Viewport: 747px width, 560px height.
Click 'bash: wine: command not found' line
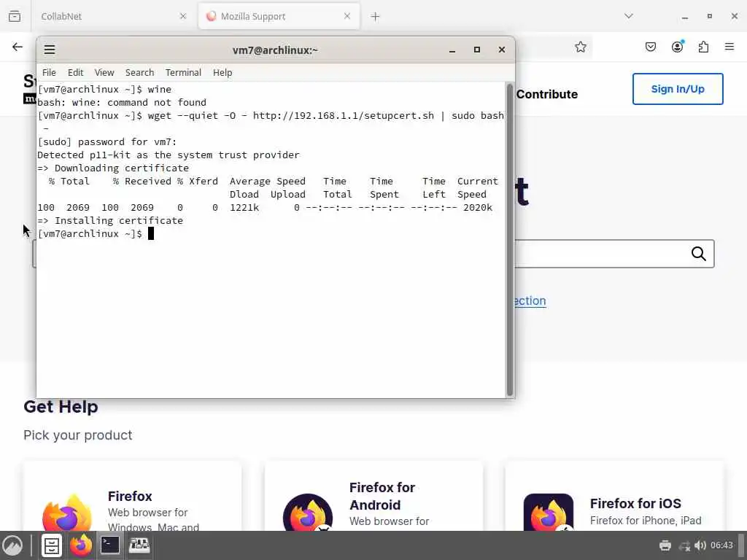tap(122, 102)
